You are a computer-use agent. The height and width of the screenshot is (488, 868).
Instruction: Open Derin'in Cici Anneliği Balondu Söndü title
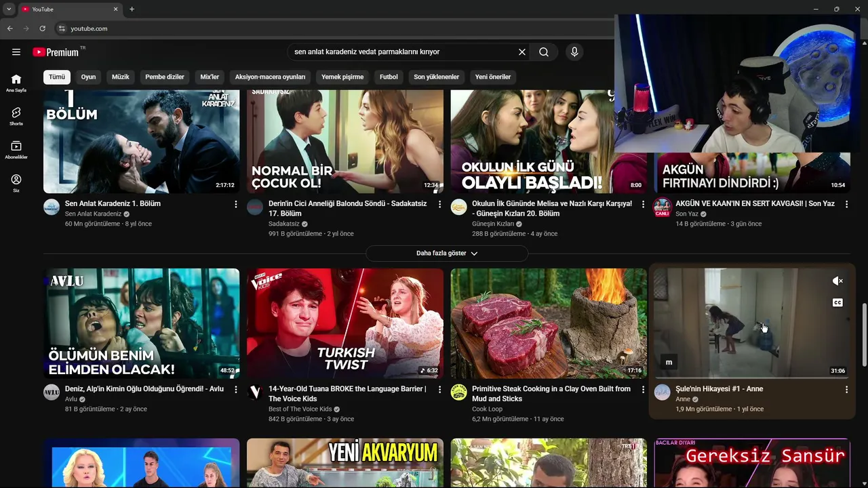[348, 208]
